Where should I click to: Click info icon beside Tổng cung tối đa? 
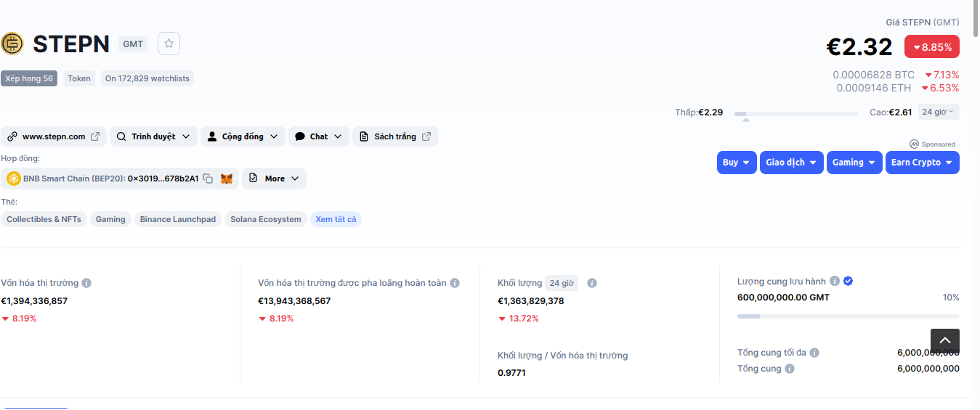click(x=814, y=353)
